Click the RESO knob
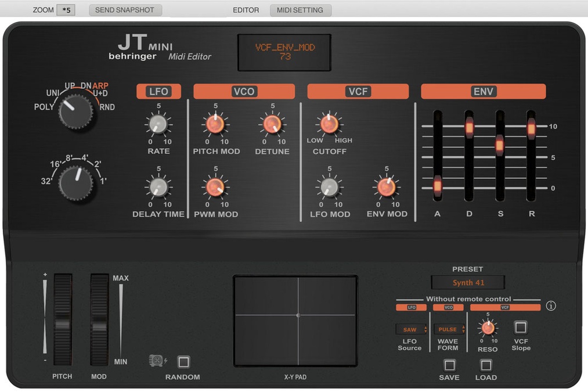The image size is (588, 392). 488,328
